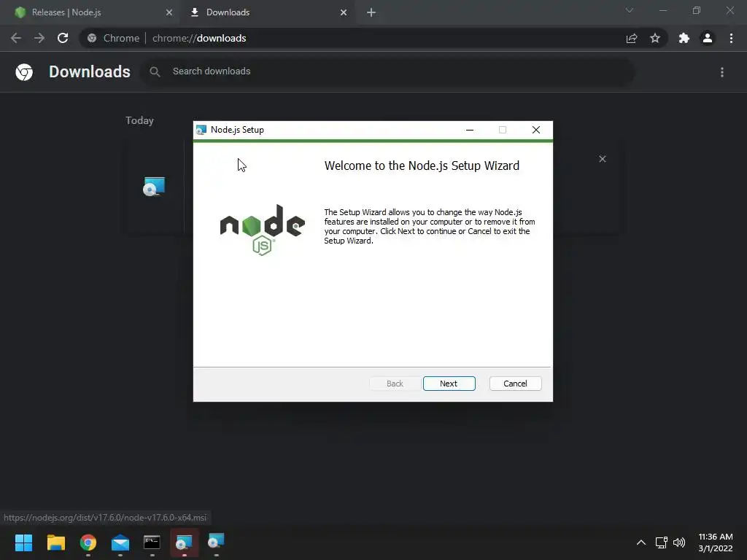747x560 pixels.
Task: Click the Search downloads field
Action: pos(387,71)
